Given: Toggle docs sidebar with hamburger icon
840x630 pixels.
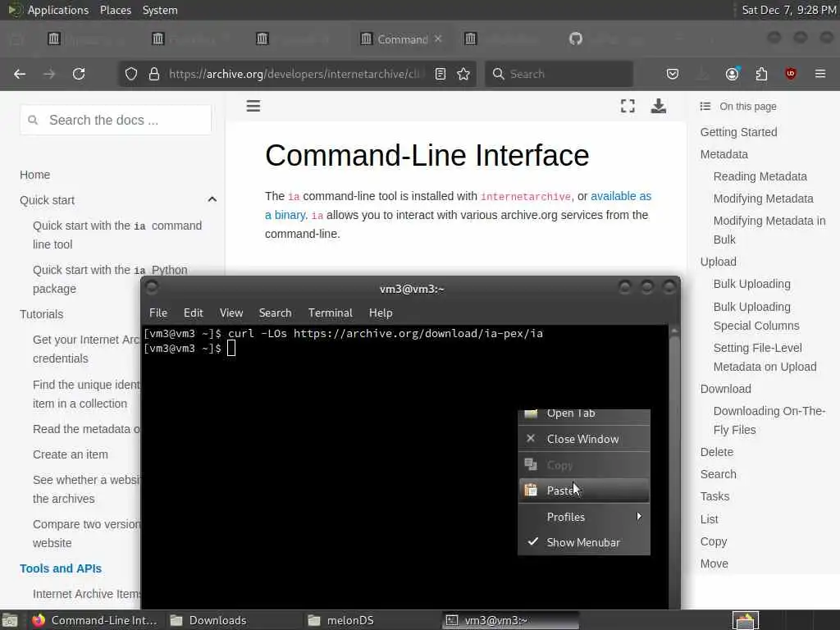Looking at the screenshot, I should click(x=253, y=106).
